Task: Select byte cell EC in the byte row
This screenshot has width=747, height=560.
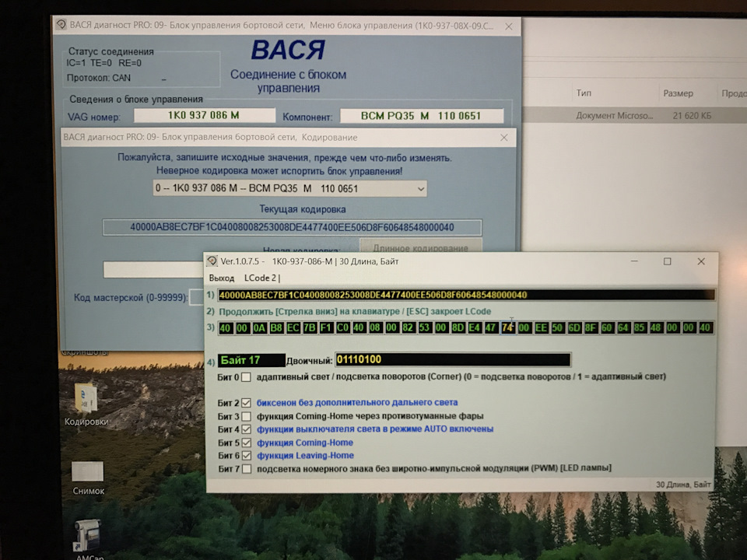Action: coord(293,327)
